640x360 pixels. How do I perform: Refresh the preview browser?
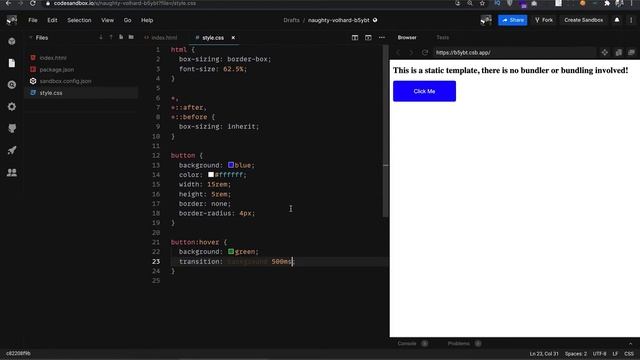[x=425, y=52]
